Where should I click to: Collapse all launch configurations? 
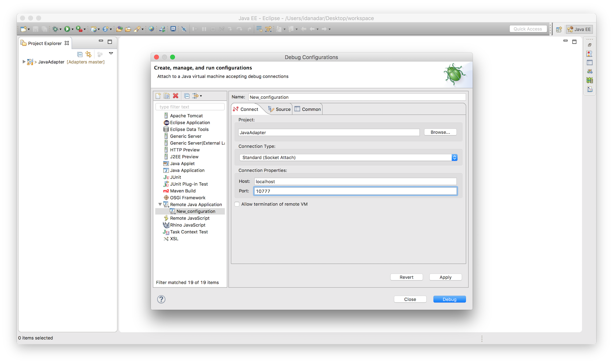[187, 96]
